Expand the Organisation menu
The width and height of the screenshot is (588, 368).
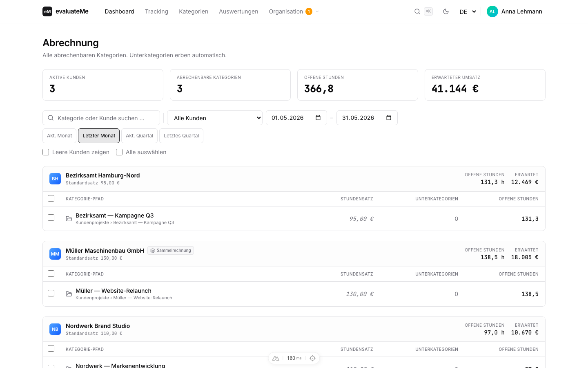coord(294,11)
